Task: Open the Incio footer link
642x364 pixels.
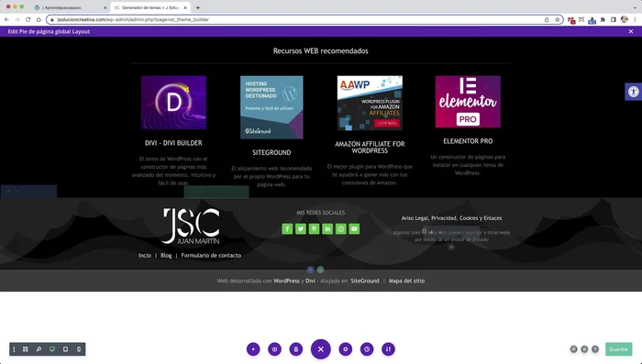Action: tap(145, 255)
